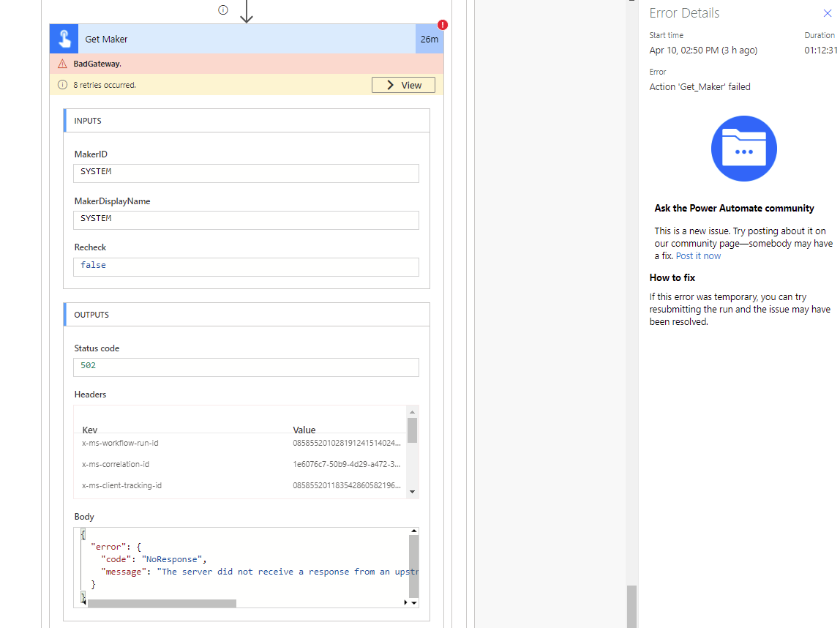Dismiss Error Details with the X icon
Screen dimensions: 840x628
[827, 12]
